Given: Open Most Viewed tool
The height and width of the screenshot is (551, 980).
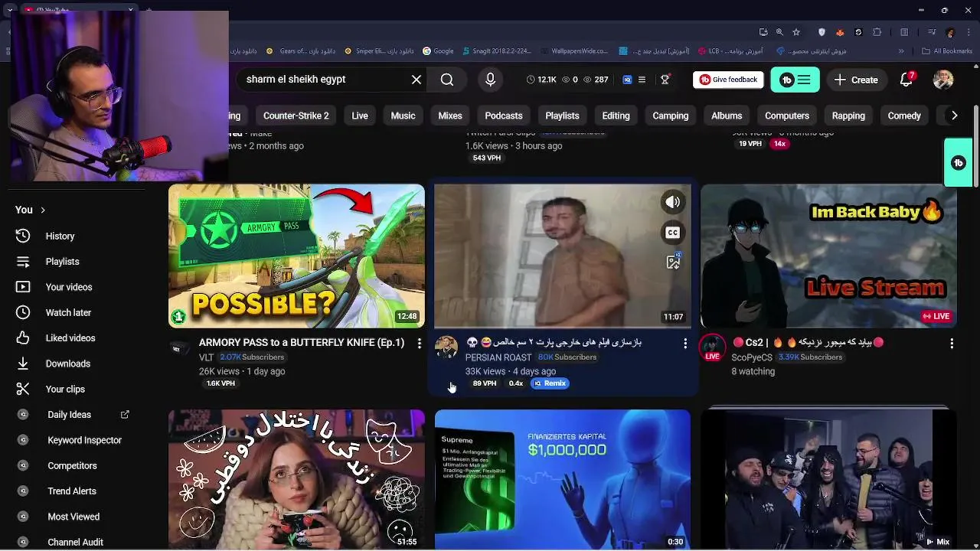Looking at the screenshot, I should 73,517.
